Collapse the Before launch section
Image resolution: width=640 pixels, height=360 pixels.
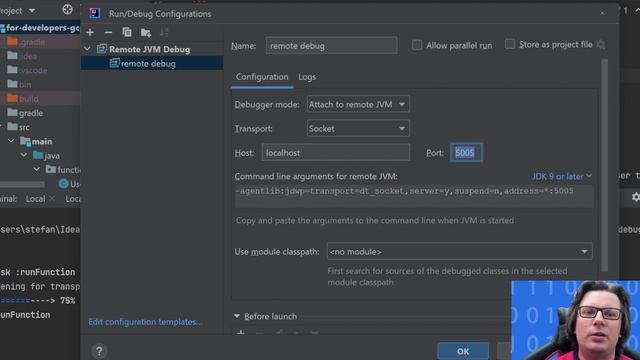pos(237,316)
